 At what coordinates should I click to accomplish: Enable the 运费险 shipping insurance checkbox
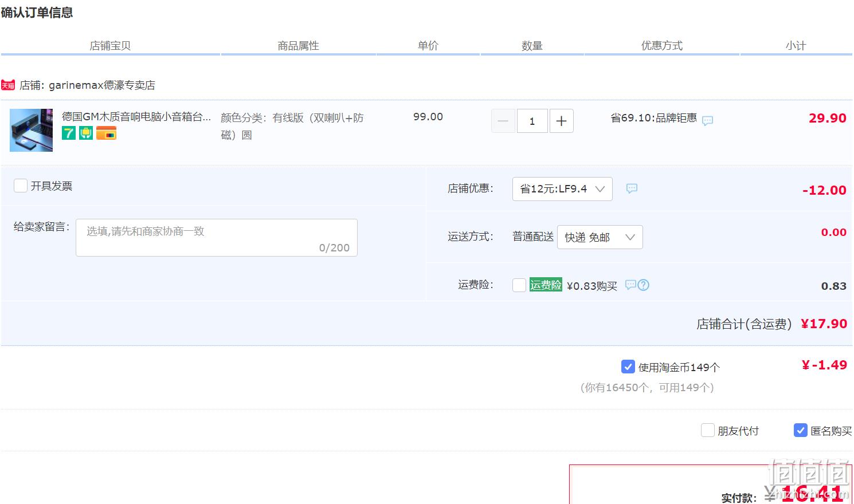(519, 285)
